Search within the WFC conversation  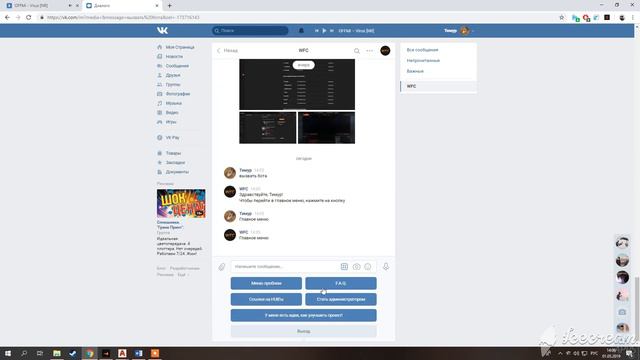pyautogui.click(x=357, y=51)
